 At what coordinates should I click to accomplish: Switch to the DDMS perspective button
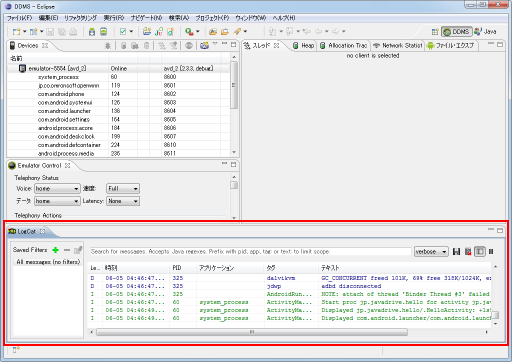[457, 32]
